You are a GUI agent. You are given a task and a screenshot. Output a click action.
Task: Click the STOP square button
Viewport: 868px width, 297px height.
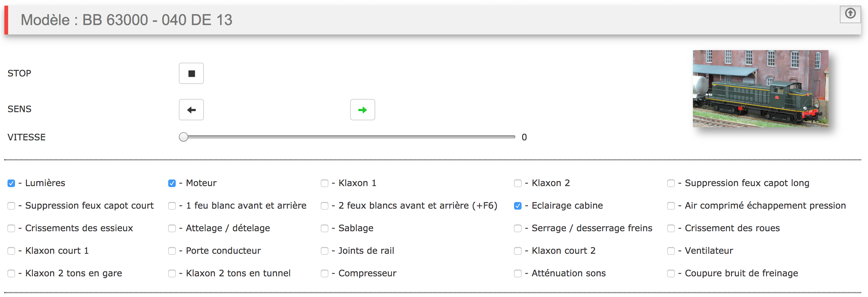click(191, 73)
